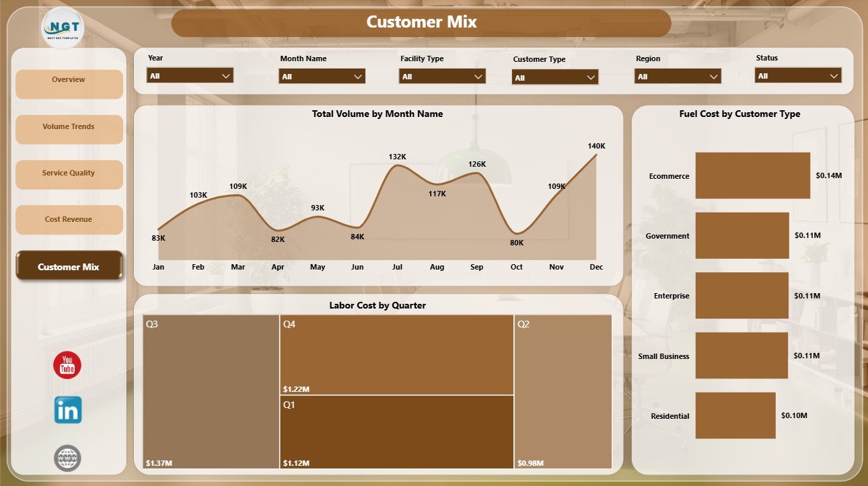Click the Q2 treemap tile
The image size is (868, 486).
tap(563, 392)
